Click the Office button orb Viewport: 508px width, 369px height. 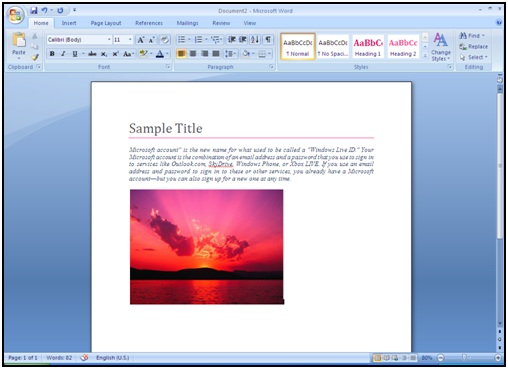(15, 15)
